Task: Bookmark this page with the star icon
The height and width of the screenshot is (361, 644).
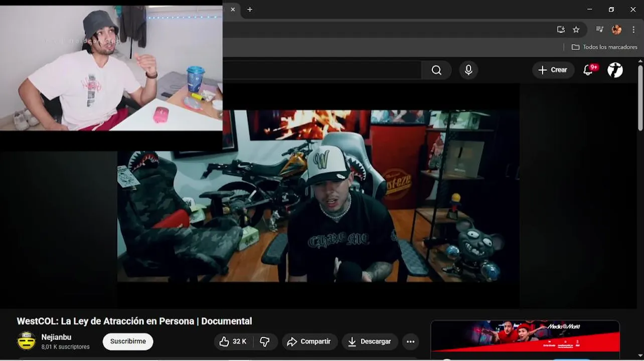Action: point(576,30)
